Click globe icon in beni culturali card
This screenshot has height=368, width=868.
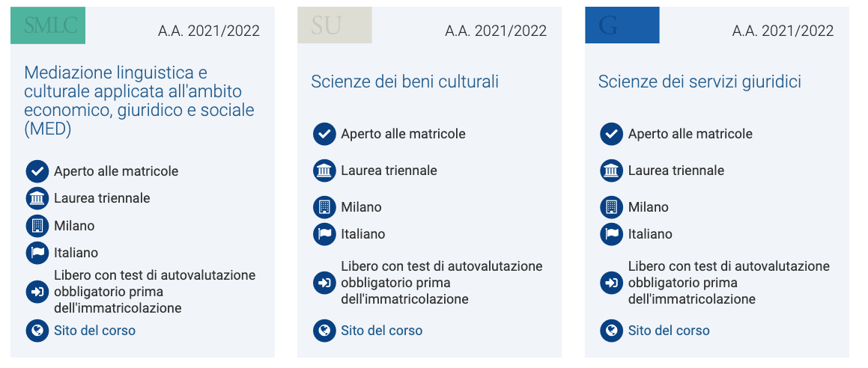[x=324, y=331]
